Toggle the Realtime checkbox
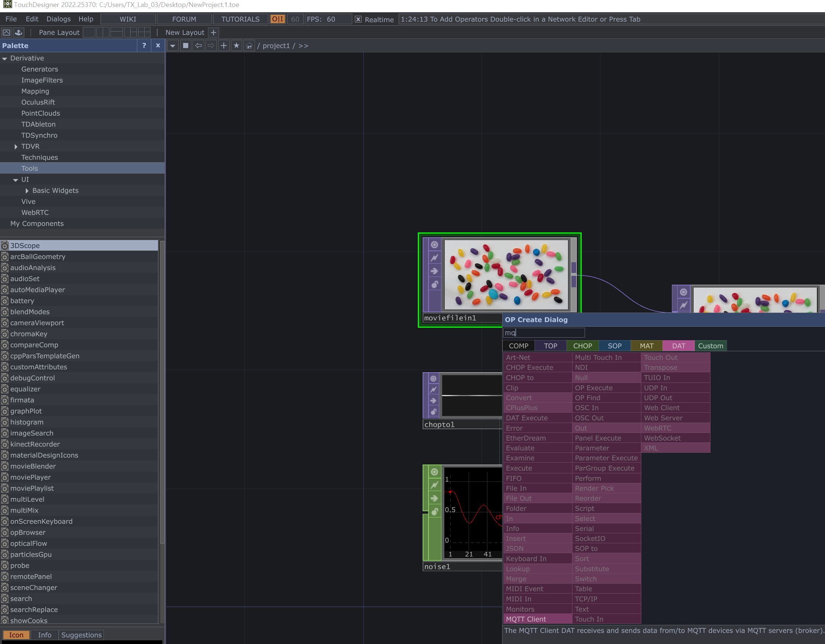The image size is (825, 644). (358, 19)
